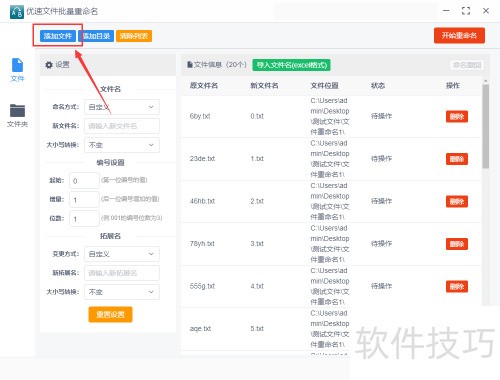
Task: Click the 状态 column header
Action: (378, 86)
